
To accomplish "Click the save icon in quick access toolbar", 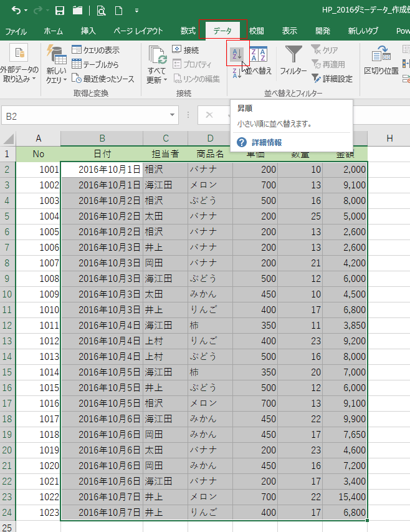I will 60,11.
